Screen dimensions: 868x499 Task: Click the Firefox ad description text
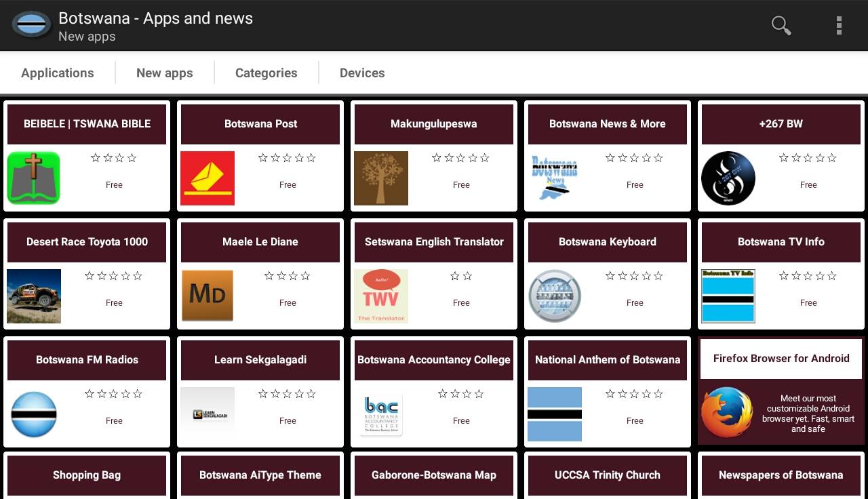tap(808, 414)
